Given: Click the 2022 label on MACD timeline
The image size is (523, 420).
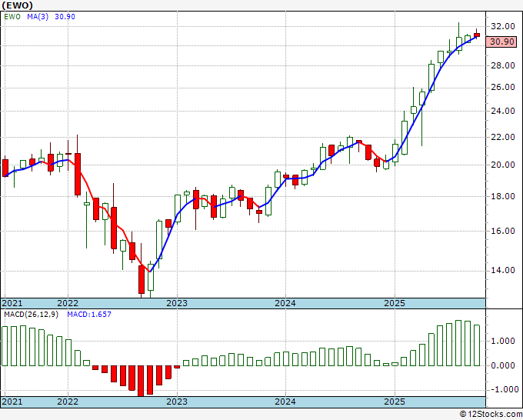Looking at the screenshot, I should pos(68,402).
